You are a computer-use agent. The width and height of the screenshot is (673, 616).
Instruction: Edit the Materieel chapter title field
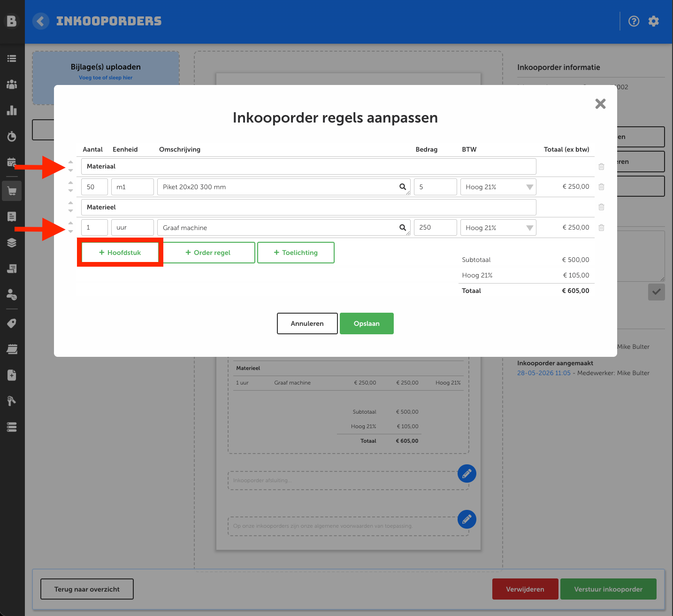pyautogui.click(x=309, y=207)
